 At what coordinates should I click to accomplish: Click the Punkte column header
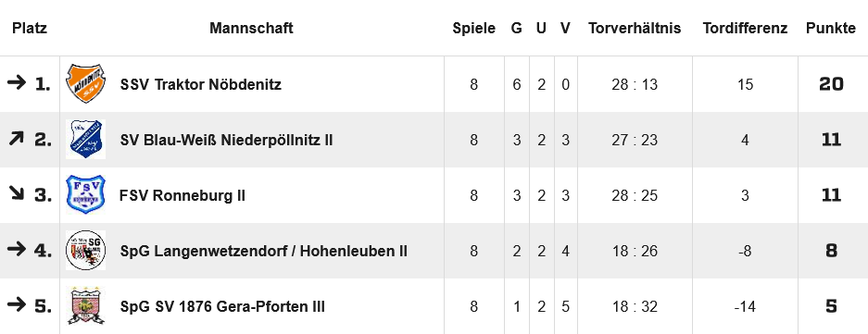click(x=831, y=28)
